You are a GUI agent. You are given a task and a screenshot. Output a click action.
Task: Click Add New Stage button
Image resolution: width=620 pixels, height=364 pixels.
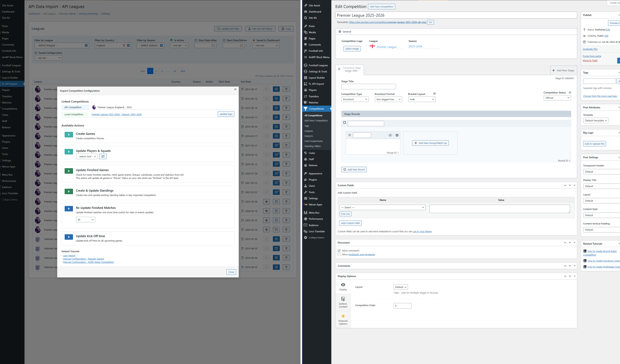tap(563, 70)
